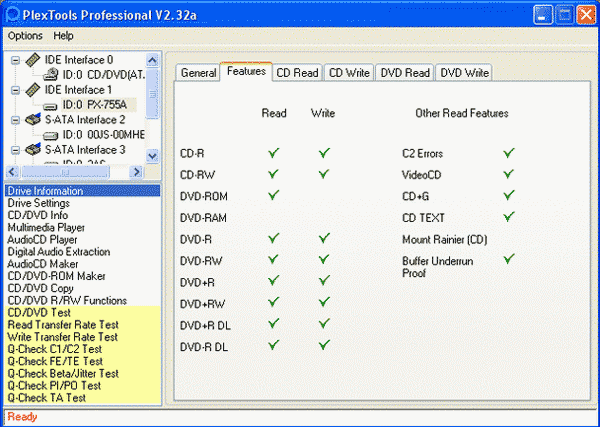
Task: Click the PlexTools logo in title bar
Action: [x=12, y=15]
